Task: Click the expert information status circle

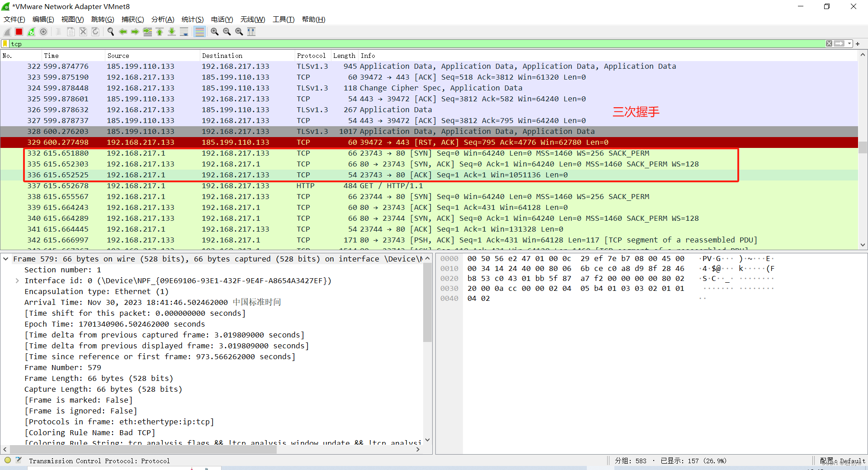Action: click(8, 461)
